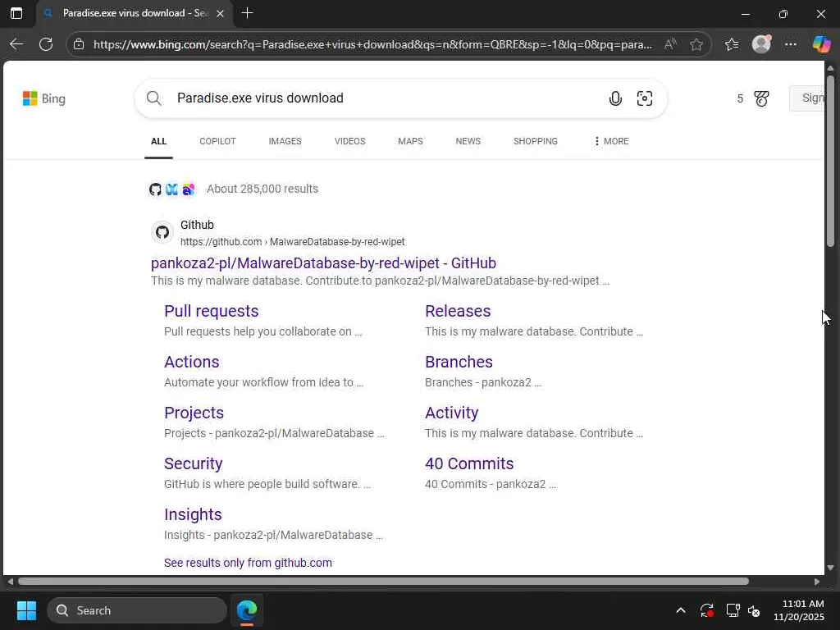
Task: Open the Actions sublink
Action: [192, 362]
